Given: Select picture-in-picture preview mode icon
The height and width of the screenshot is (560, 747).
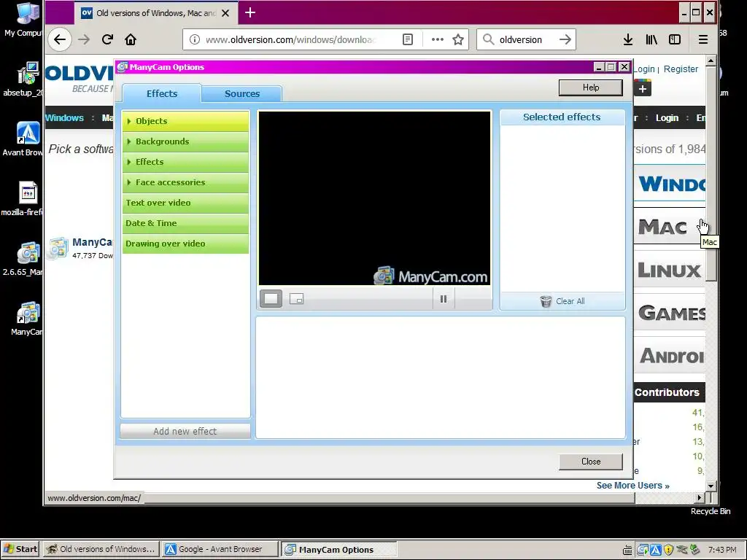Looking at the screenshot, I should point(296,299).
